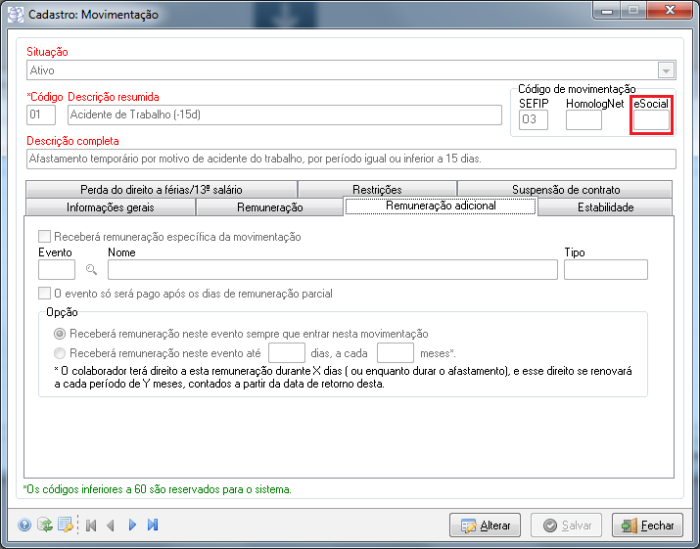The width and height of the screenshot is (700, 549).
Task: Go to the first record
Action: [x=90, y=525]
